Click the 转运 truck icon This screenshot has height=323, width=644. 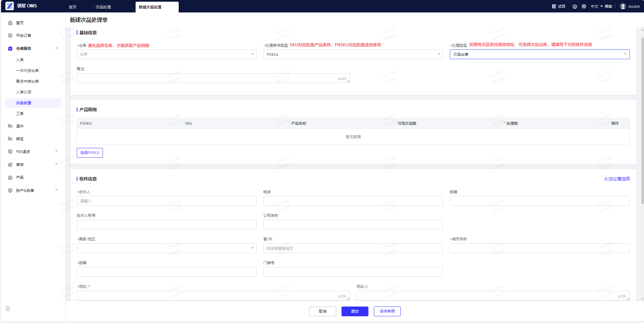pyautogui.click(x=10, y=139)
